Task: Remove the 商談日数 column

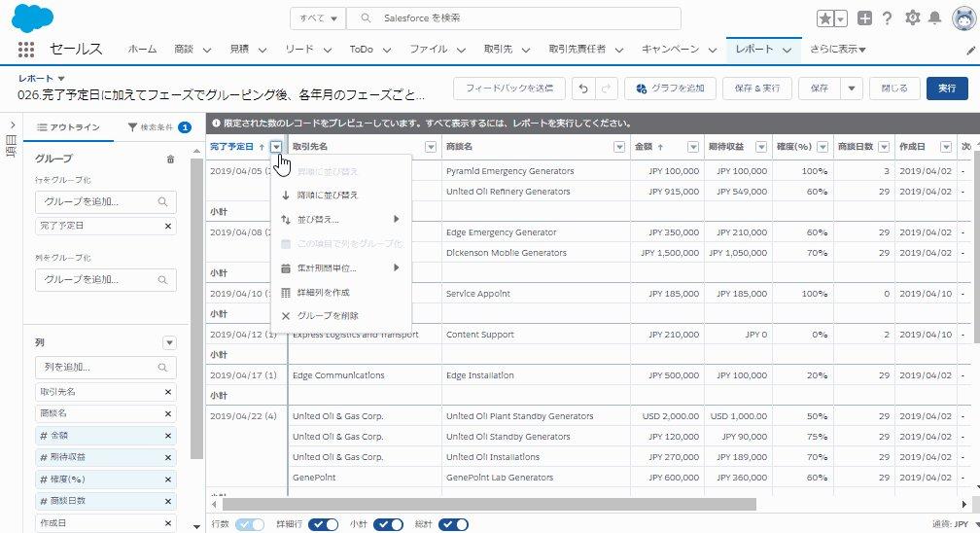Action: [x=168, y=501]
